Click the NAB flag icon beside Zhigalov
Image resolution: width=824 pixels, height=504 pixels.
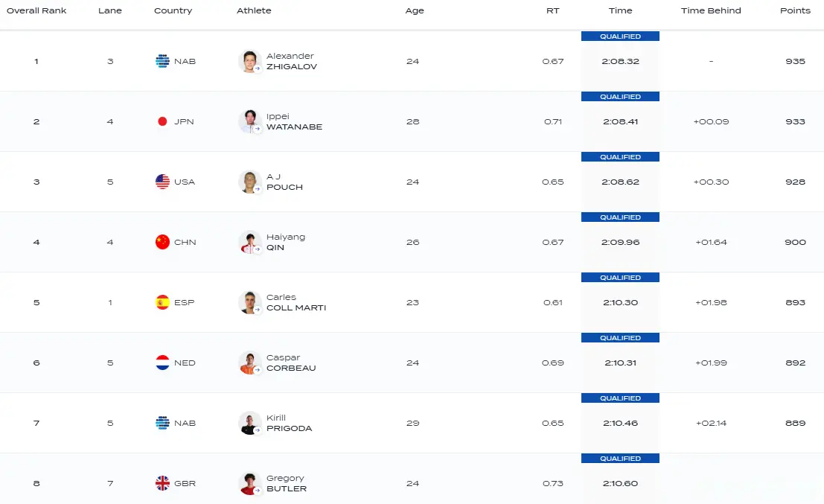pos(162,61)
